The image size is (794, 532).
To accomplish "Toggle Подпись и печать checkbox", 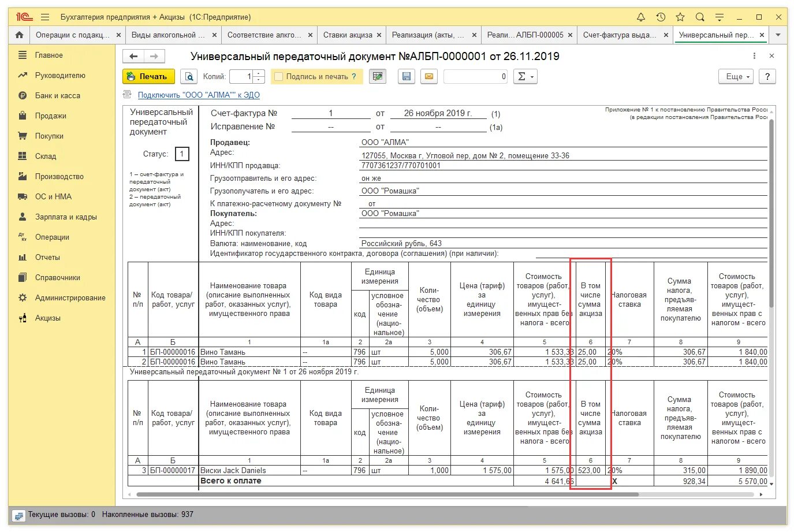I will point(279,76).
